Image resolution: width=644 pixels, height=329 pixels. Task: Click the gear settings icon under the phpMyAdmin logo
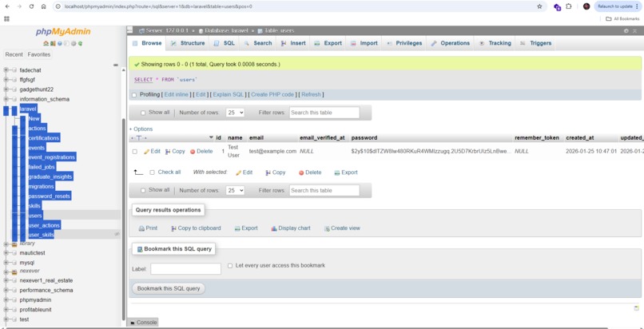pyautogui.click(x=74, y=43)
